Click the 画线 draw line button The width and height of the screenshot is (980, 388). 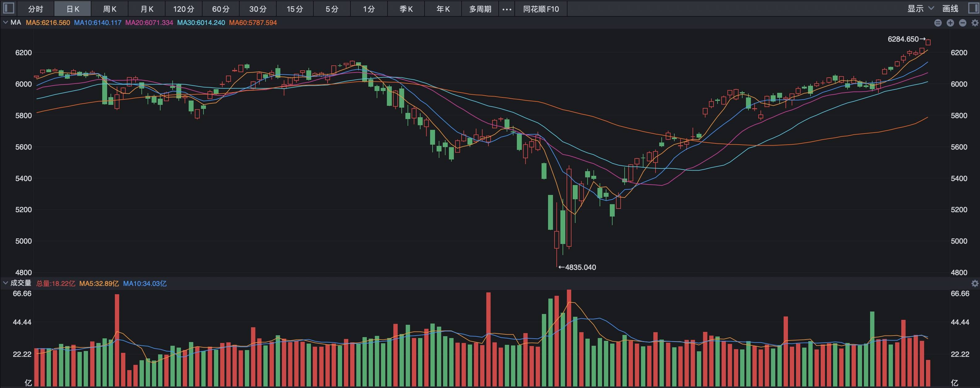(950, 8)
